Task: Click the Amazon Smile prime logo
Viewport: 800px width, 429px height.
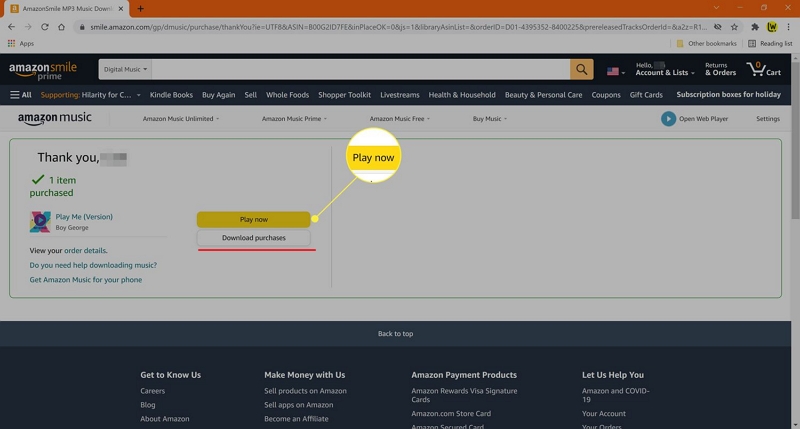Action: (43, 70)
